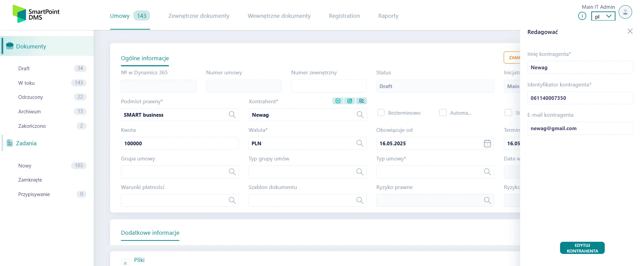The height and width of the screenshot is (266, 644).
Task: Tick the Bezterminowo checkbox
Action: pos(381,113)
